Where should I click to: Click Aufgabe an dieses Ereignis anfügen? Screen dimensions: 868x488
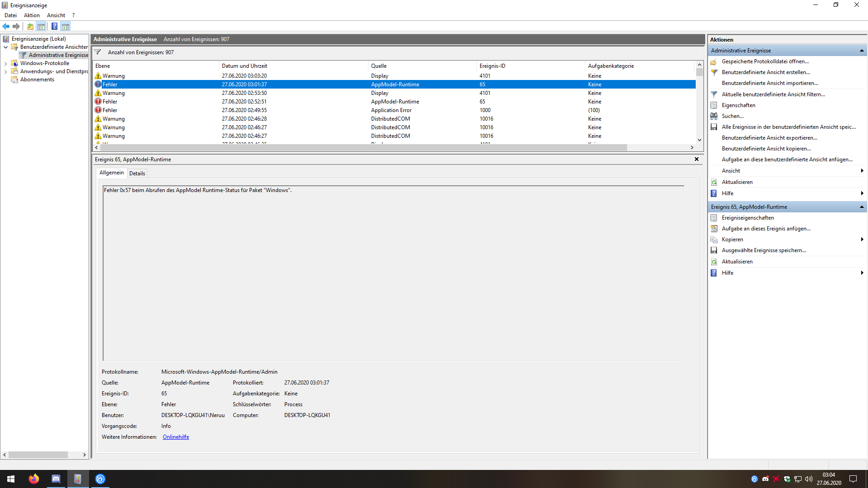[x=766, y=229]
